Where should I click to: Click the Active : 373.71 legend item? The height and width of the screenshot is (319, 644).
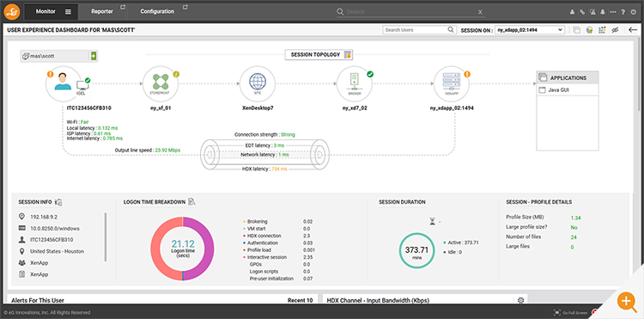tap(461, 243)
